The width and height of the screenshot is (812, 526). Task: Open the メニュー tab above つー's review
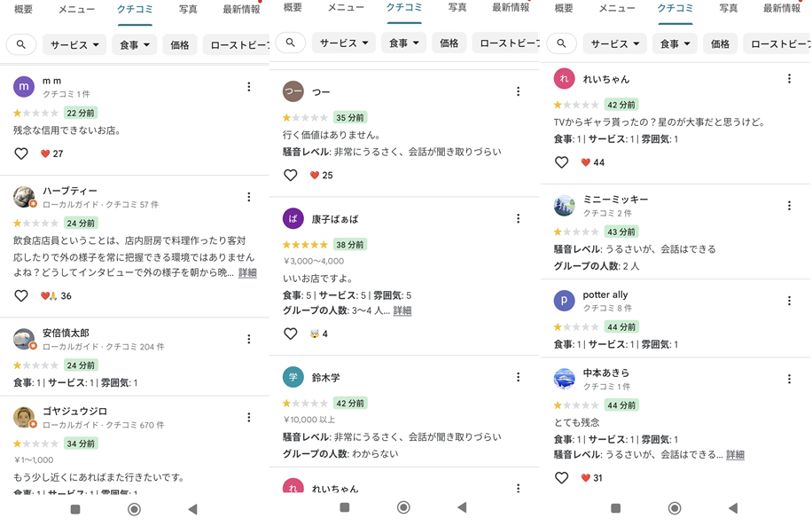[x=346, y=7]
